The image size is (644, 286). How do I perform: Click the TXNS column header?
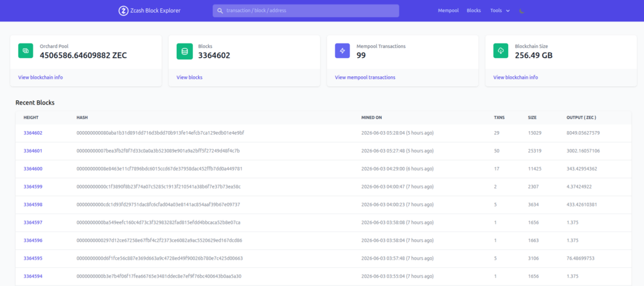pyautogui.click(x=499, y=118)
